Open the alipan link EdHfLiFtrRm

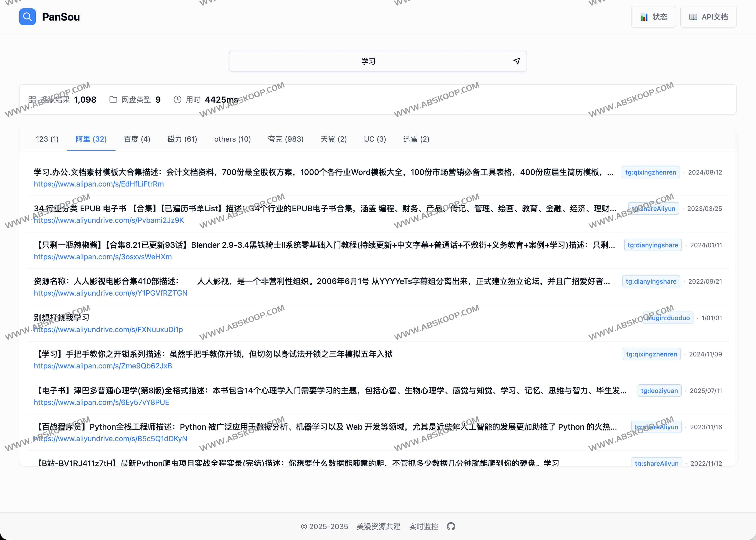click(99, 184)
